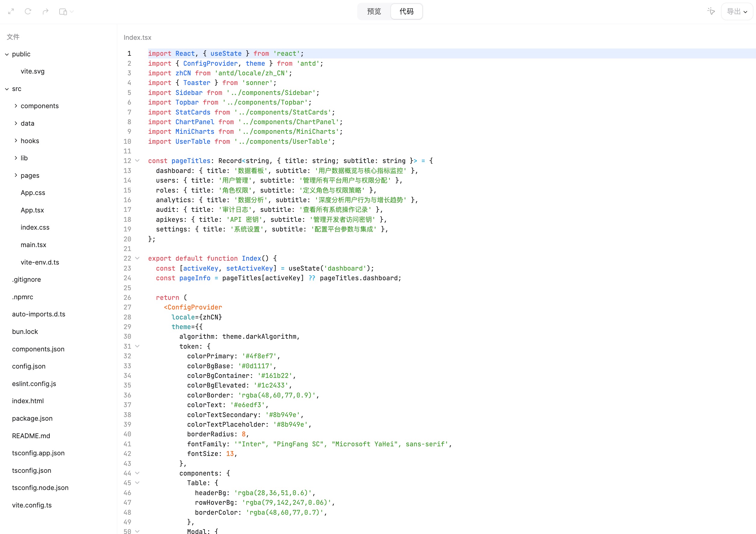This screenshot has width=756, height=534.
Task: Fold the components block at line 44
Action: point(137,473)
